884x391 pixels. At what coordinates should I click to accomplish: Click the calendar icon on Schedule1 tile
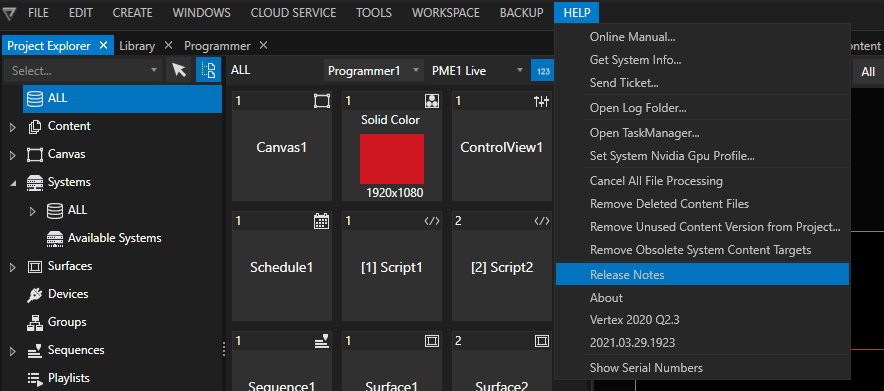click(321, 221)
